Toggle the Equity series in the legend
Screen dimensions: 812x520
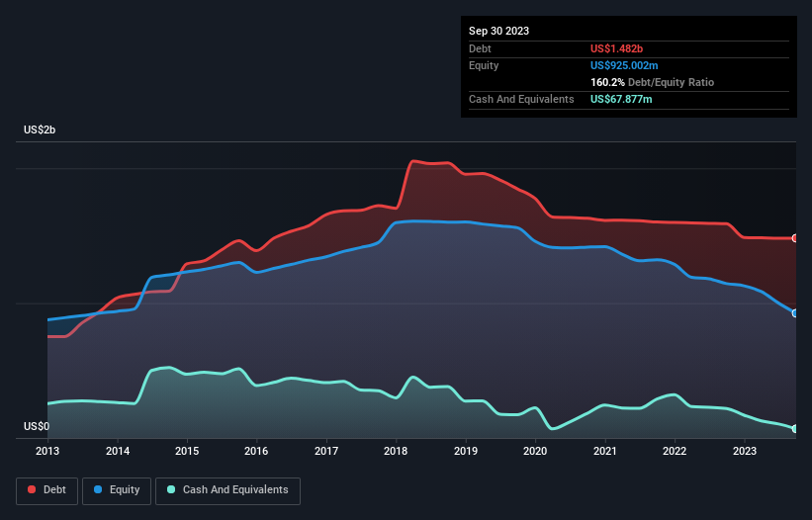point(117,490)
